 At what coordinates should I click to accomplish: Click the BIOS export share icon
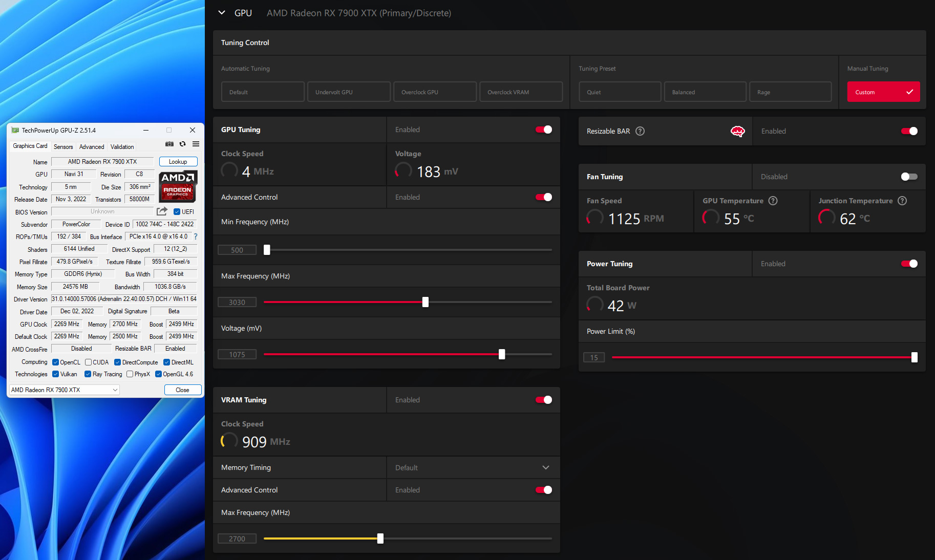point(162,211)
